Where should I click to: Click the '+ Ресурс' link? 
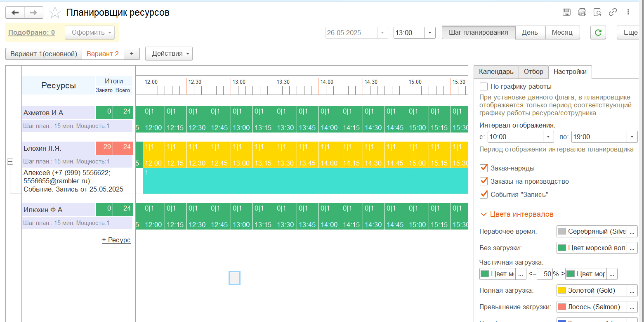116,240
